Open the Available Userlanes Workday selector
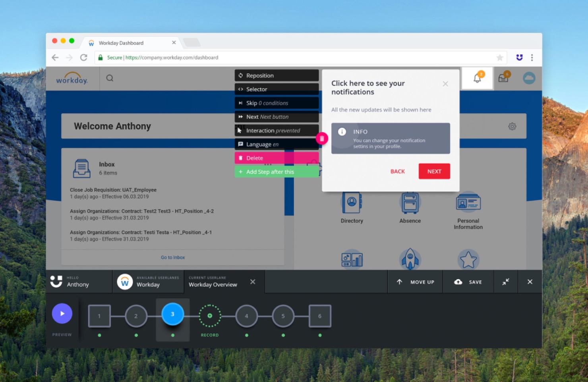The image size is (588, 382). pyautogui.click(x=148, y=282)
